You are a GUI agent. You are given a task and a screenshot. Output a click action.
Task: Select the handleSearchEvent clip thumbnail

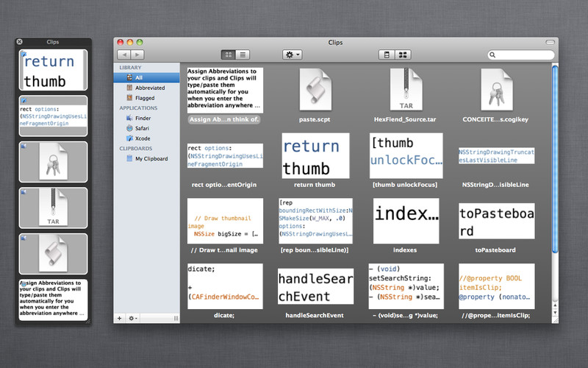pos(315,286)
